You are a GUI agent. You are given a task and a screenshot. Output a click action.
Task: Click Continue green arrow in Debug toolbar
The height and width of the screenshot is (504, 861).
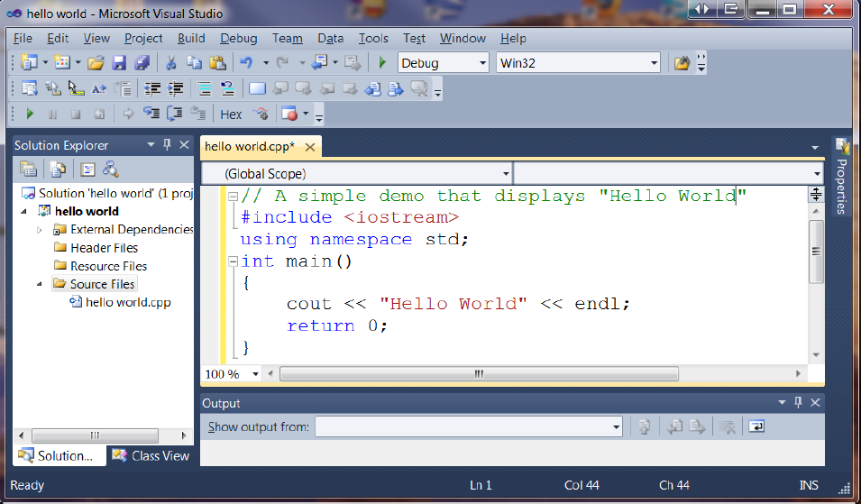pos(30,114)
